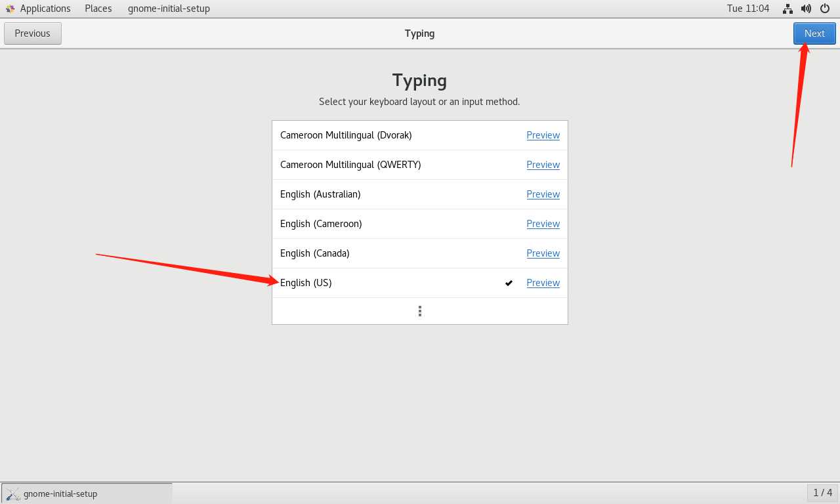Go to the Next setup page
The height and width of the screenshot is (504, 840).
[814, 33]
